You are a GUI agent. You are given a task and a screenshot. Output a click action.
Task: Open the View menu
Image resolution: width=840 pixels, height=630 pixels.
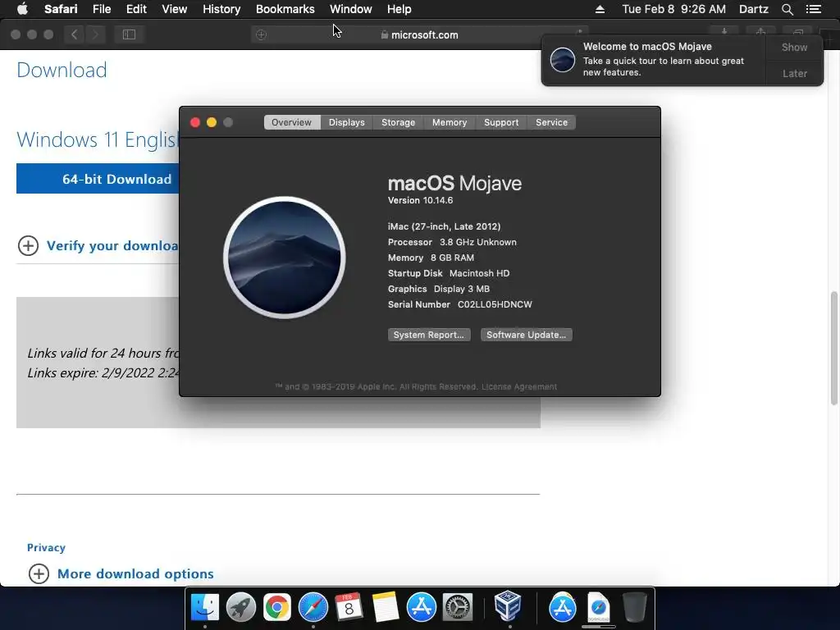click(174, 9)
